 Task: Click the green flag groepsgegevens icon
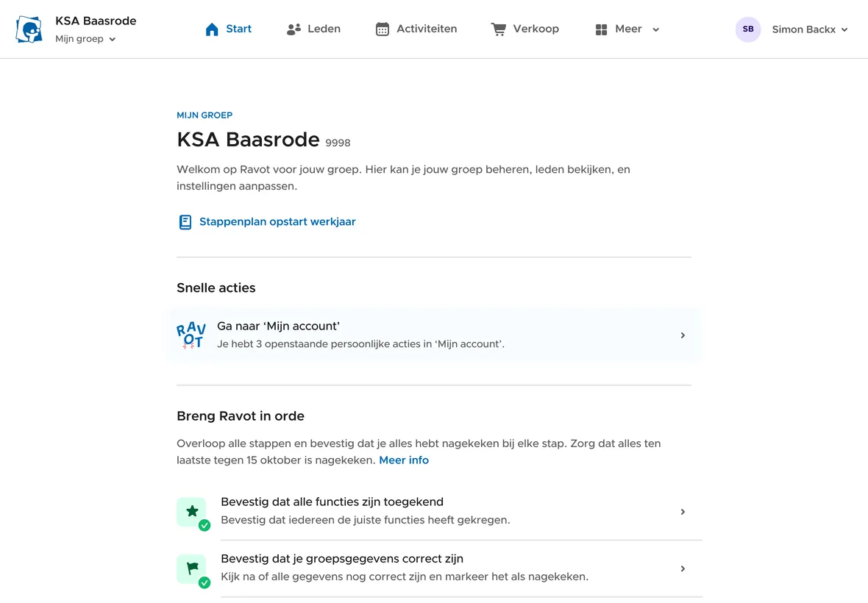coord(192,568)
